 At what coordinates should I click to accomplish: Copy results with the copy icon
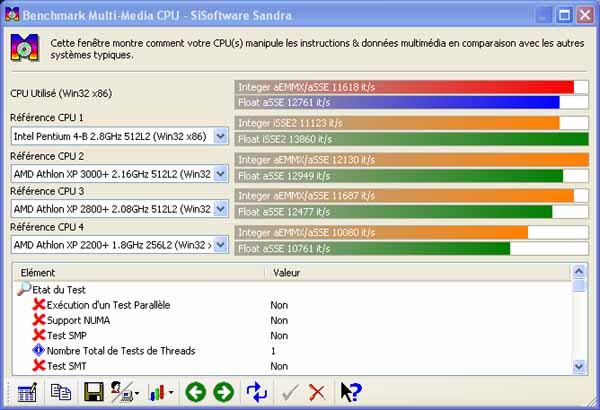[61, 392]
